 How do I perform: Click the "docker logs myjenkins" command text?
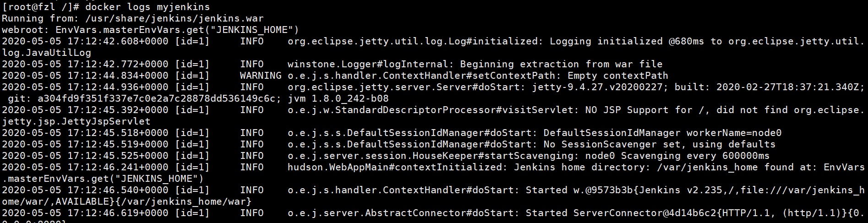tap(147, 7)
